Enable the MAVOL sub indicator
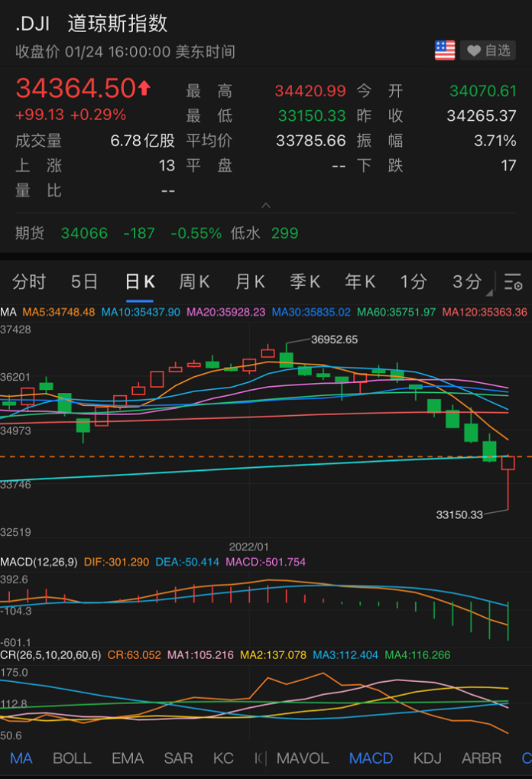The height and width of the screenshot is (779, 532). (x=303, y=758)
